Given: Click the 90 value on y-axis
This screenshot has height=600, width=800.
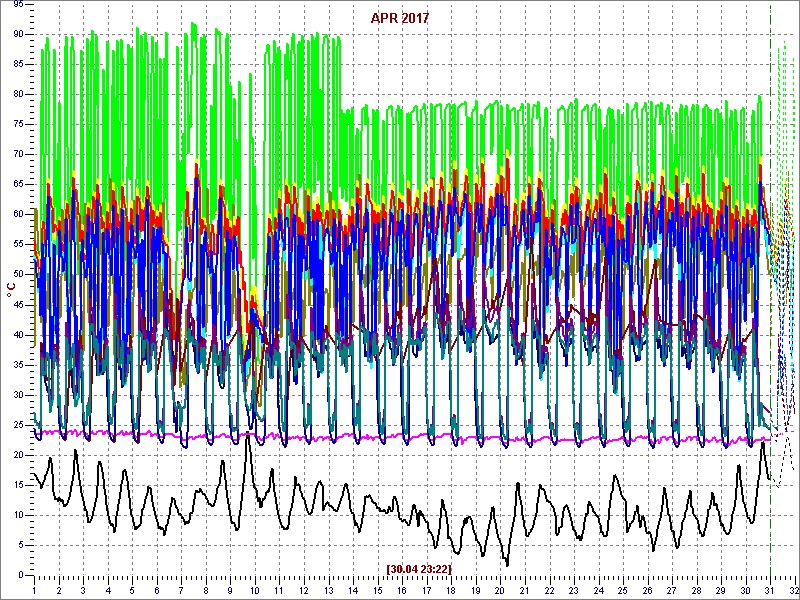Looking at the screenshot, I should (x=18, y=33).
